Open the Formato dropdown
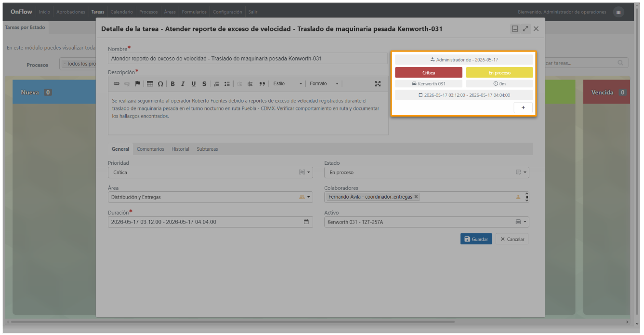The image size is (644, 335). click(x=324, y=84)
